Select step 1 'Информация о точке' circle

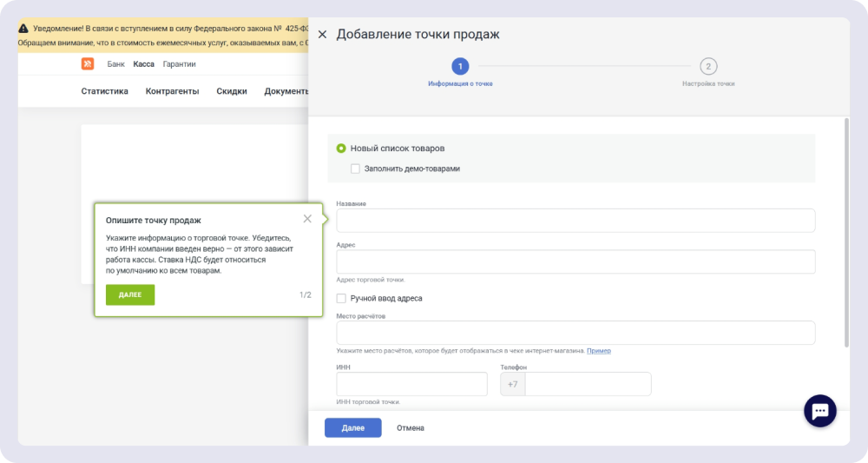click(460, 67)
